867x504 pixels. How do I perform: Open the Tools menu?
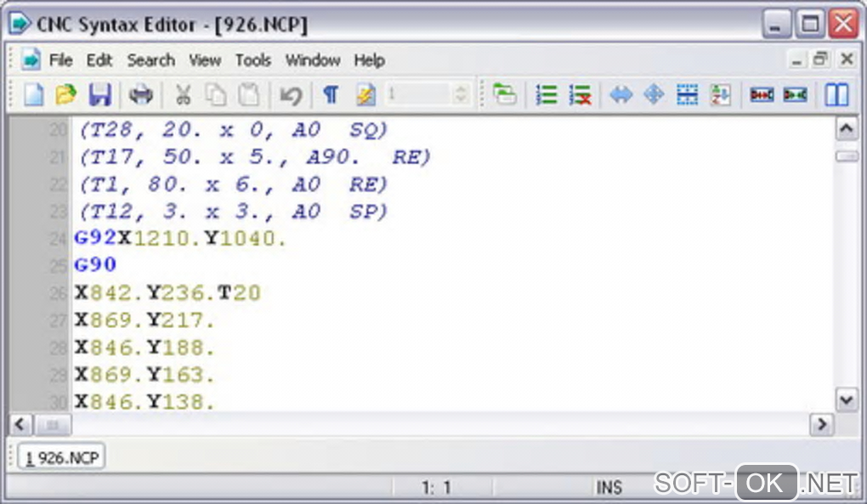point(253,59)
